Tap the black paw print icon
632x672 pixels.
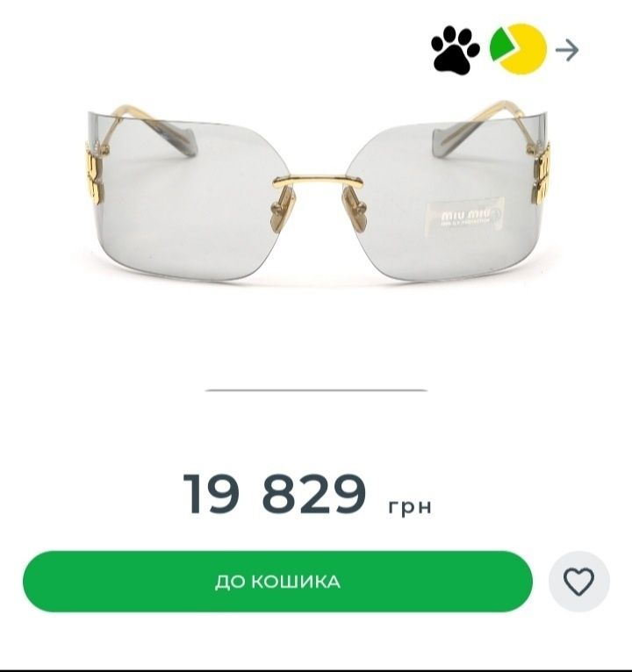pos(455,50)
